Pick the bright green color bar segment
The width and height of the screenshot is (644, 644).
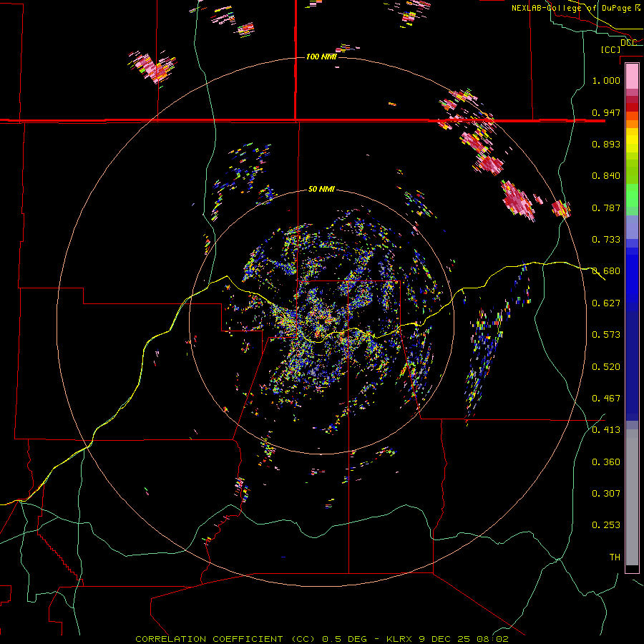pos(632,195)
